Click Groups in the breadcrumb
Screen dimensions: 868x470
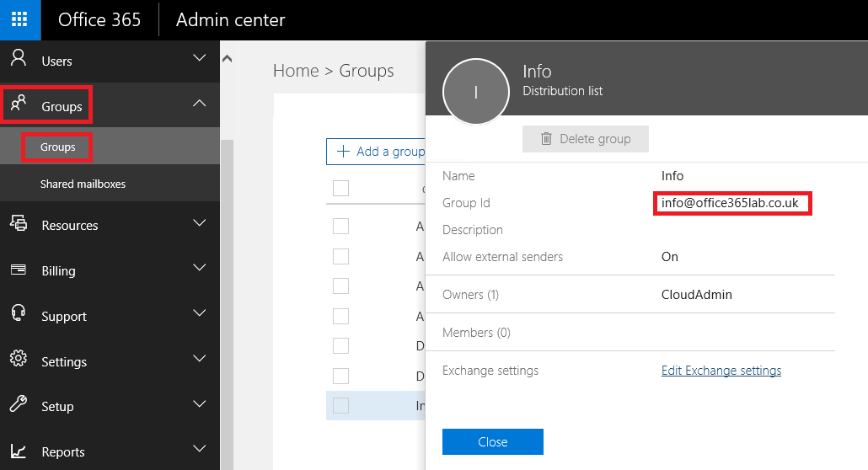(x=367, y=71)
